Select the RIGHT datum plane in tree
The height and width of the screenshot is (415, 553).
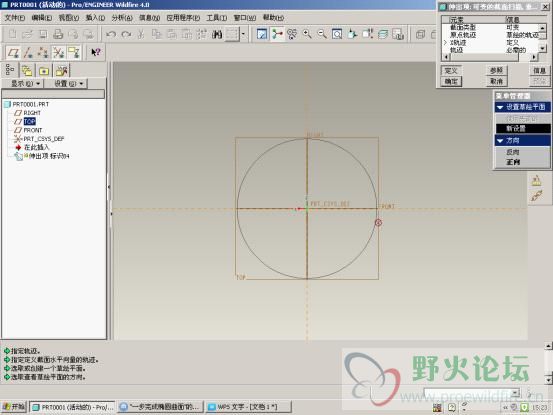(32, 113)
